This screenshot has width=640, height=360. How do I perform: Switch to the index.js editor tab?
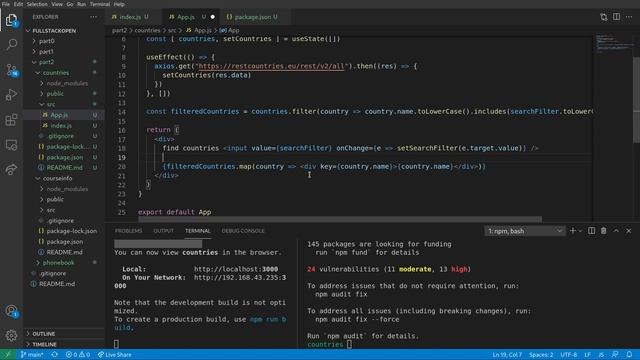click(x=130, y=17)
